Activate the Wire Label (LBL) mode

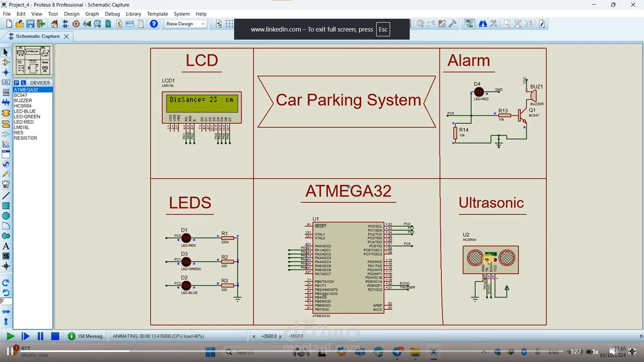6,82
